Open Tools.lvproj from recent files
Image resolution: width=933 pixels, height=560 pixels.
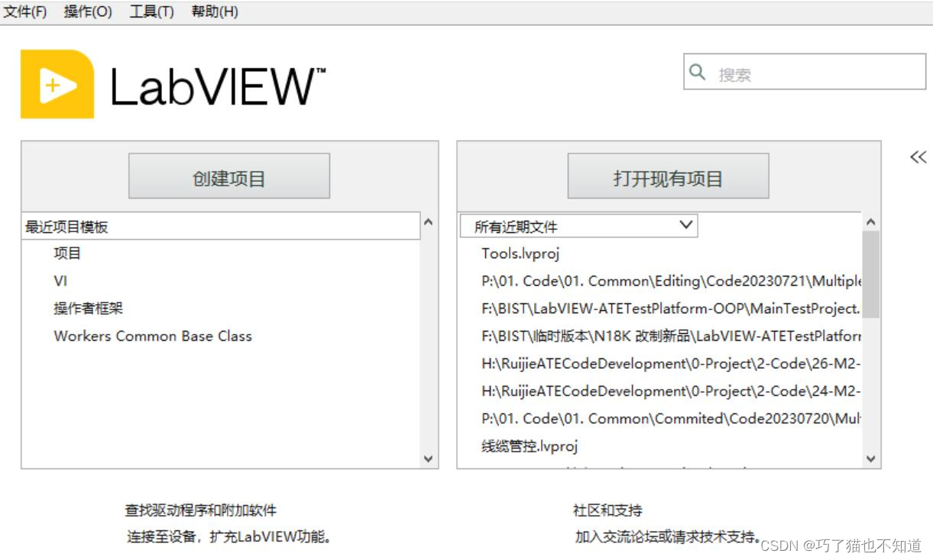pos(522,253)
